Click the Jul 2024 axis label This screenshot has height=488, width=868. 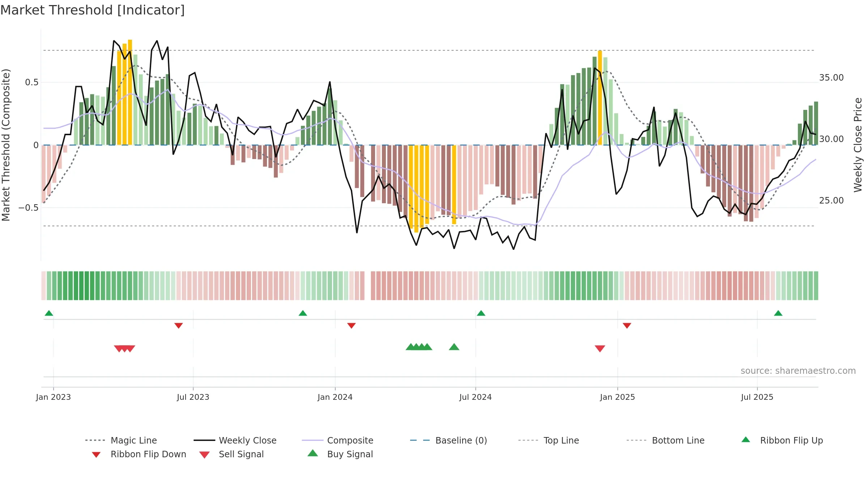click(x=476, y=397)
